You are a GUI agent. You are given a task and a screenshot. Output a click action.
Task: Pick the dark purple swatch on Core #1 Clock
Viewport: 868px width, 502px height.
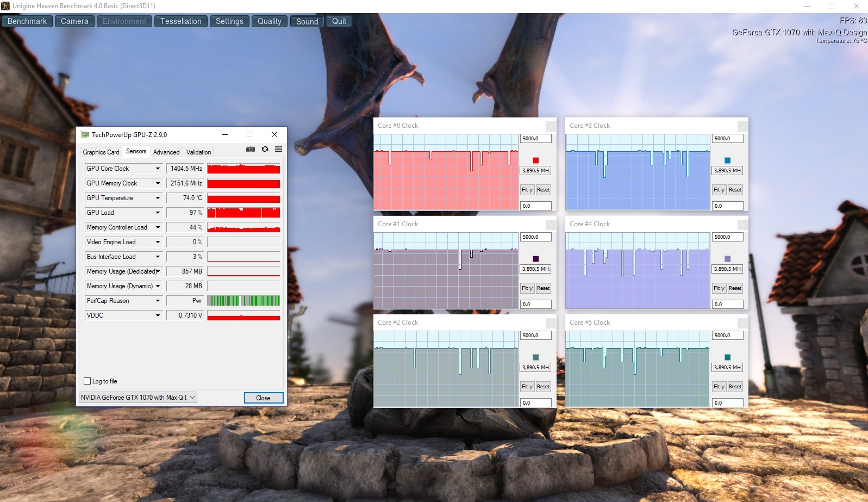536,259
